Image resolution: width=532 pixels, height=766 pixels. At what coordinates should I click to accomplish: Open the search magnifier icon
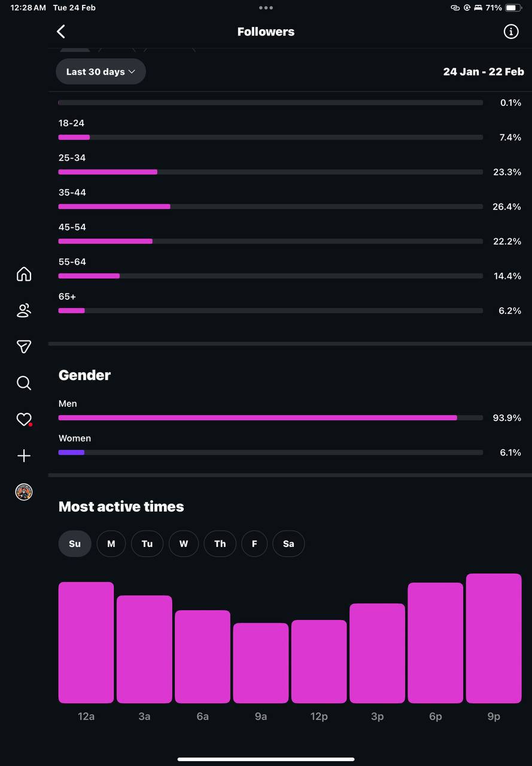24,383
